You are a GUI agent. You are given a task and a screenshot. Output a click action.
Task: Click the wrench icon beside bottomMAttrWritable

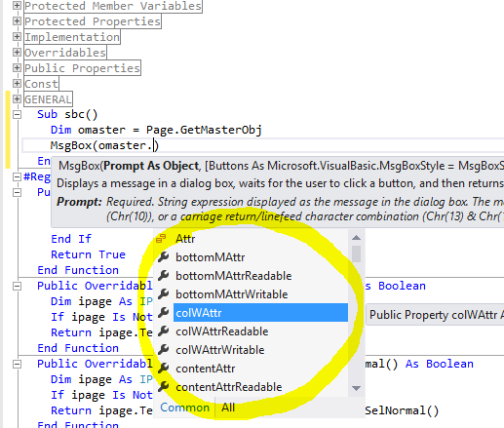pyautogui.click(x=163, y=294)
